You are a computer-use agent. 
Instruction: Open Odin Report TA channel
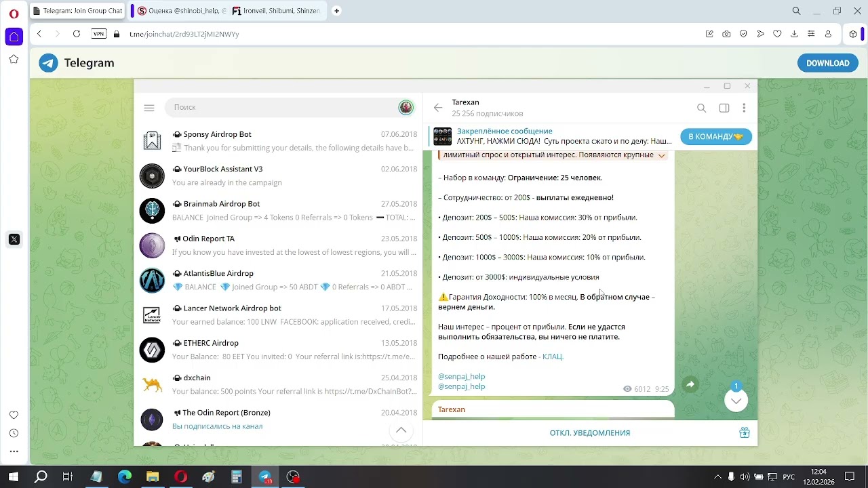coord(278,245)
